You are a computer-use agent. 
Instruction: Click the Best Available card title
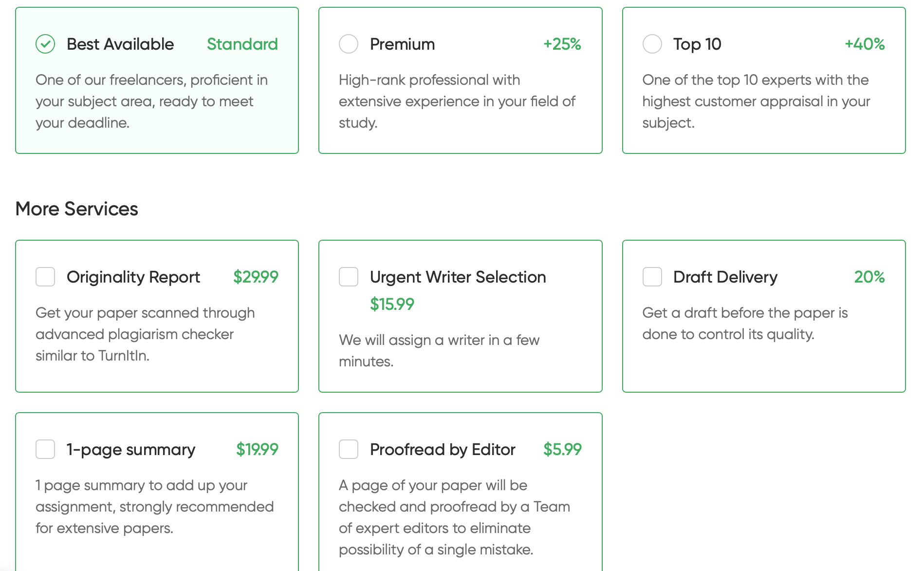(x=120, y=44)
